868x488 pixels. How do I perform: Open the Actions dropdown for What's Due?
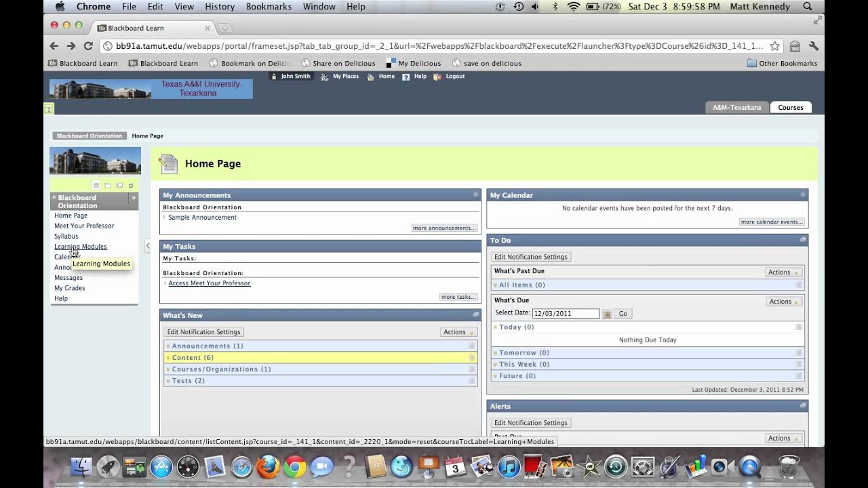click(x=785, y=302)
